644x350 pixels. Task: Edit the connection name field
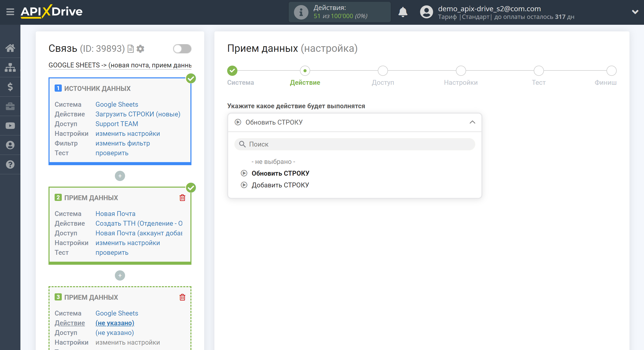tap(120, 65)
